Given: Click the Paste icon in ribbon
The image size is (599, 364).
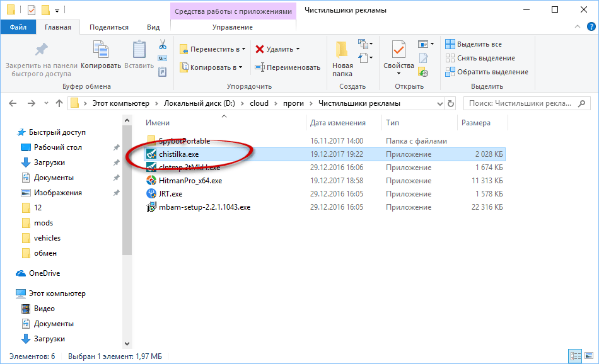Looking at the screenshot, I should pos(139,55).
